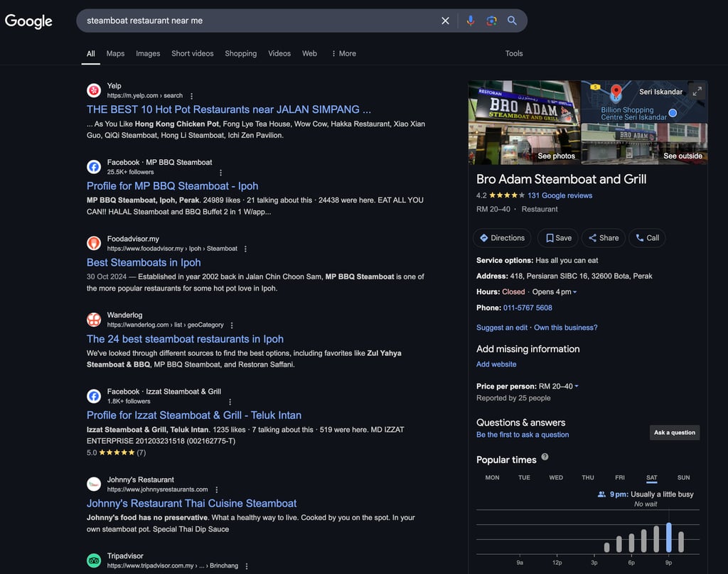
Task: Click the Add website link
Action: click(496, 364)
